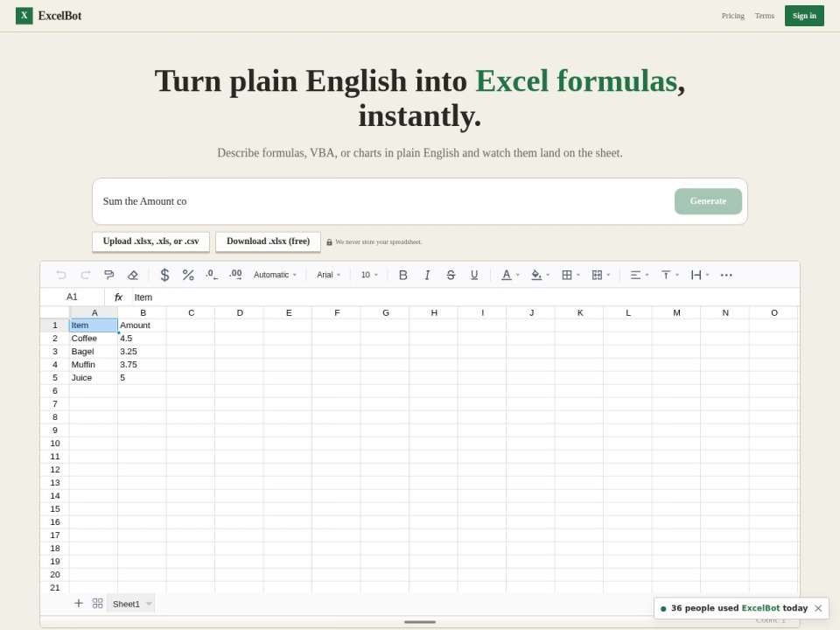Click cell containing Bagel

tap(94, 352)
